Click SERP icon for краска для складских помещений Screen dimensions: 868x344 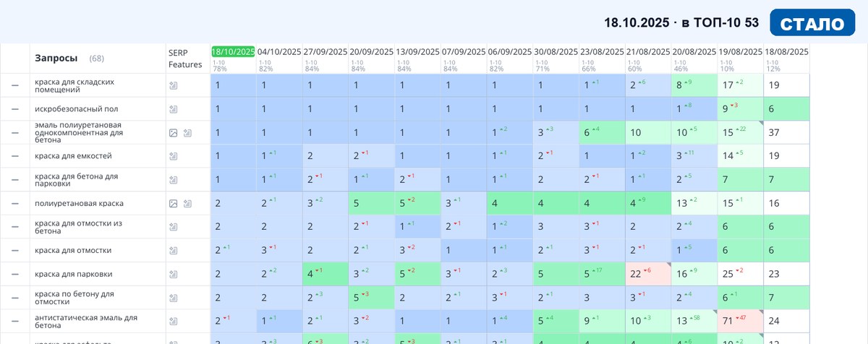click(x=173, y=85)
